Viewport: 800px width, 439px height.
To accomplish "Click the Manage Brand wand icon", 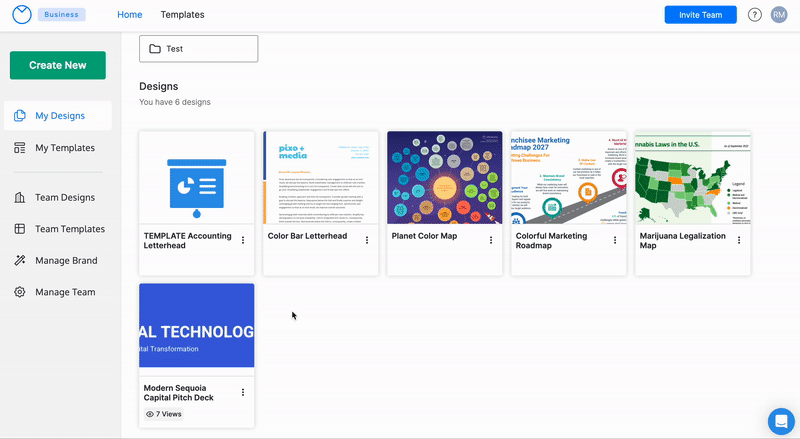I will point(20,260).
